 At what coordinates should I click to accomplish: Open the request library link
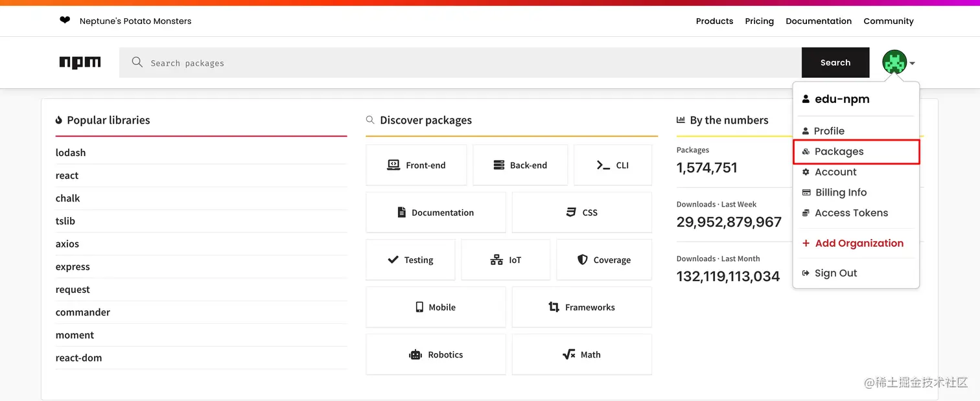pos(73,290)
